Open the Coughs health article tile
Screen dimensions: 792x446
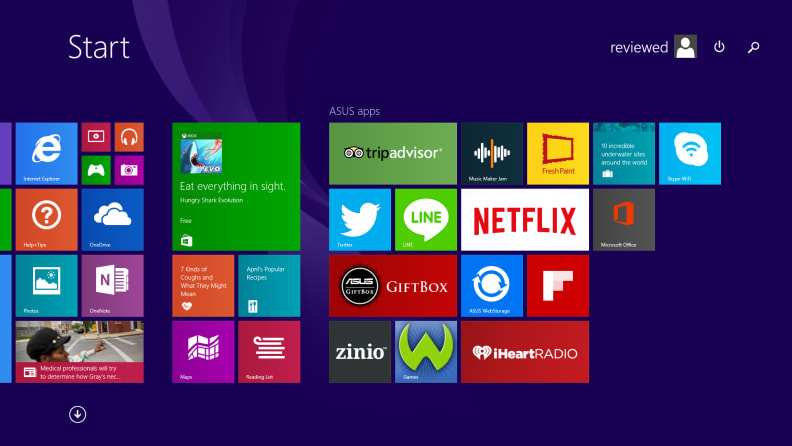pyautogui.click(x=203, y=286)
